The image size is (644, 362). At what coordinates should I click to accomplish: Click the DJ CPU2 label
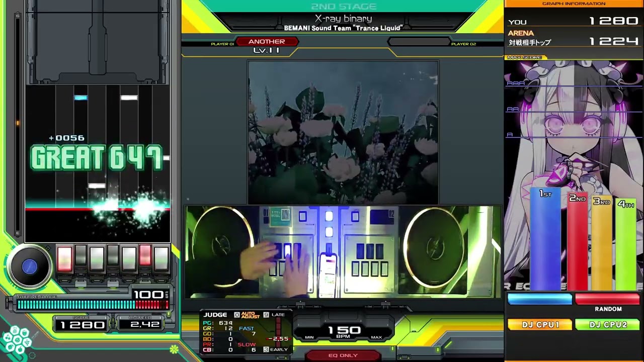point(608,325)
